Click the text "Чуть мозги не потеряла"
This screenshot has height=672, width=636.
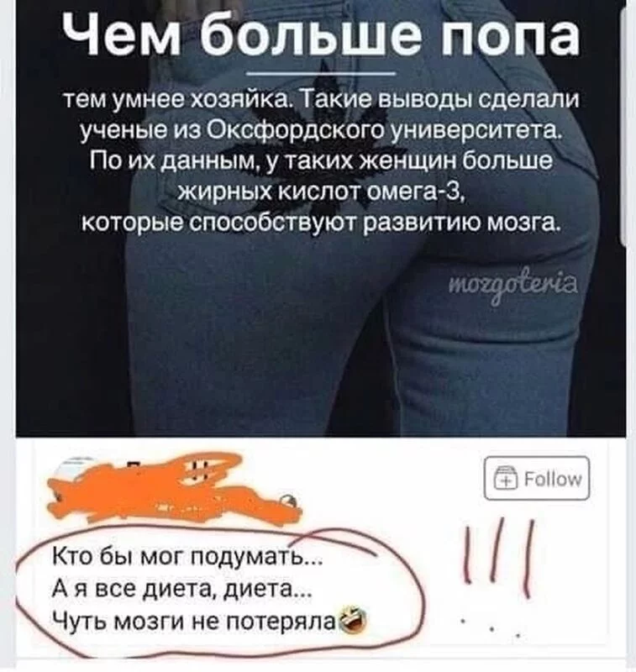coord(194,619)
